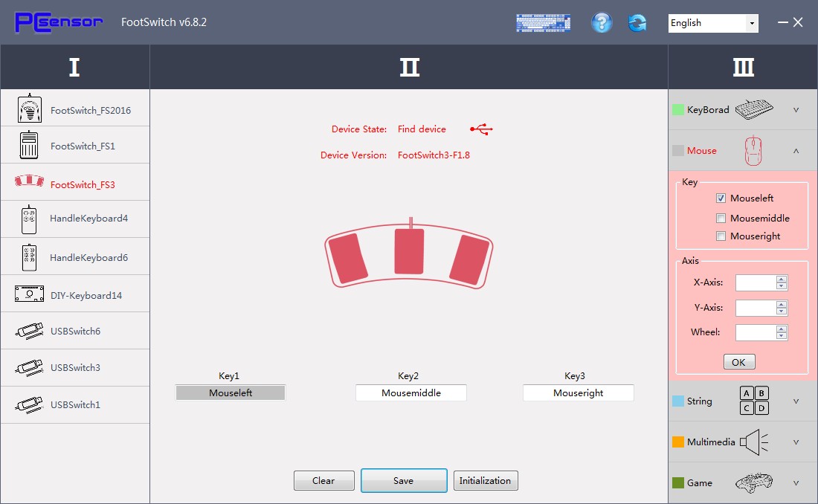Click the mouse icon in Mouse section
818x504 pixels.
[x=753, y=151]
